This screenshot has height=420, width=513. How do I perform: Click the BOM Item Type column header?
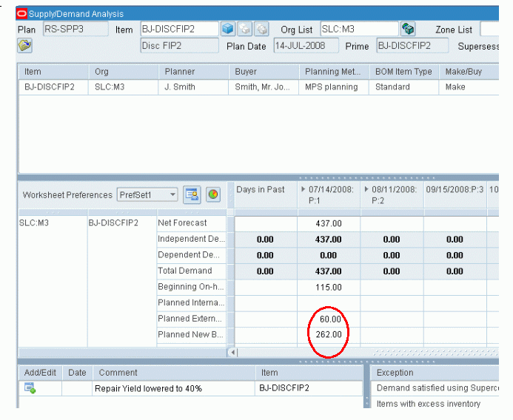click(x=404, y=72)
